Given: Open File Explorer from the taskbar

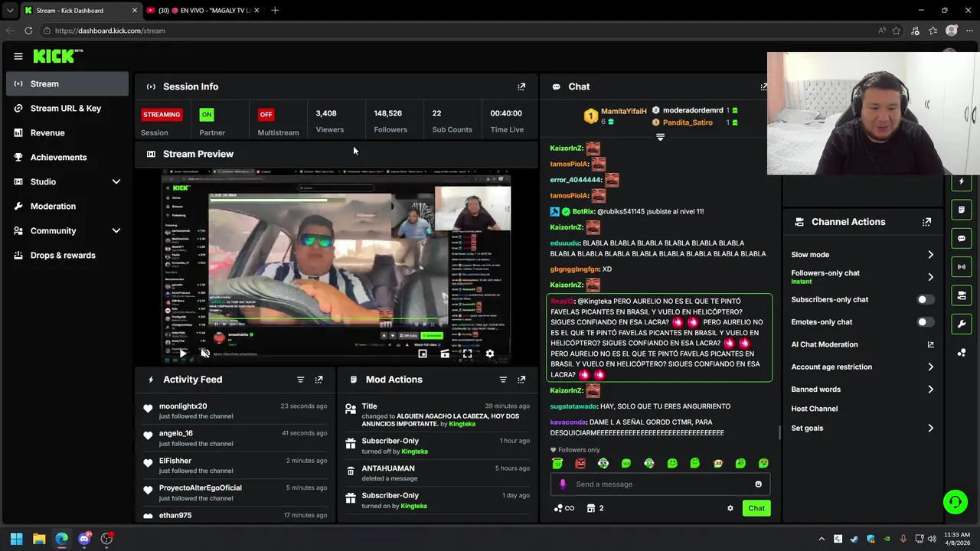Looking at the screenshot, I should (39, 539).
